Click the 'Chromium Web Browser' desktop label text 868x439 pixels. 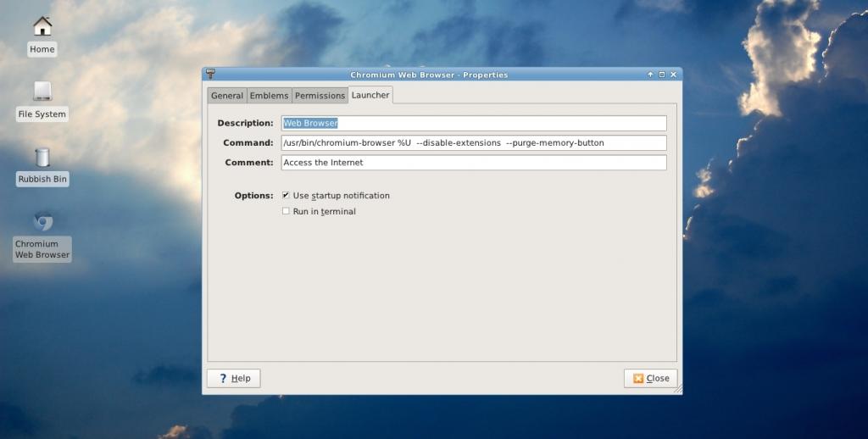click(42, 249)
